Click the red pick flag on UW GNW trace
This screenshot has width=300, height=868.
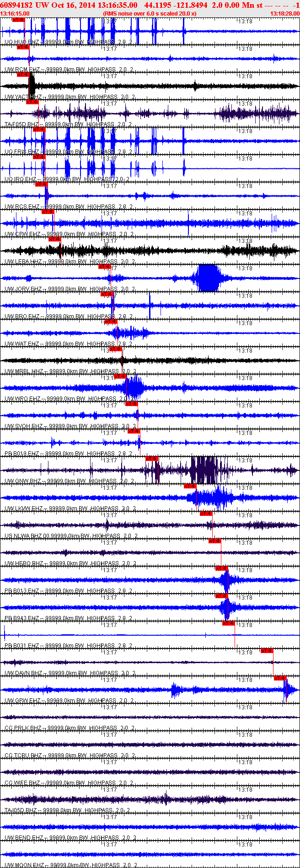tap(152, 459)
